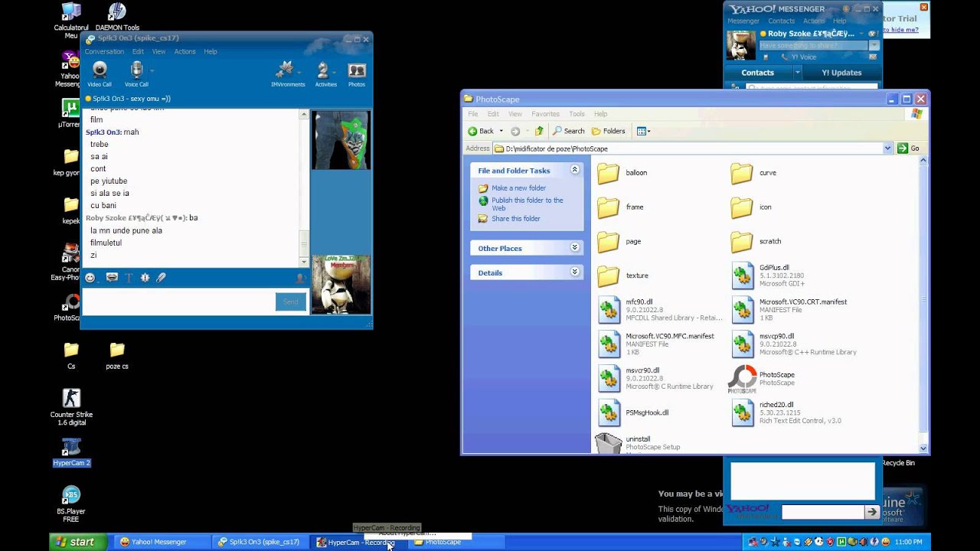Click Share this folder link
This screenshot has width=980, height=551.
515,219
